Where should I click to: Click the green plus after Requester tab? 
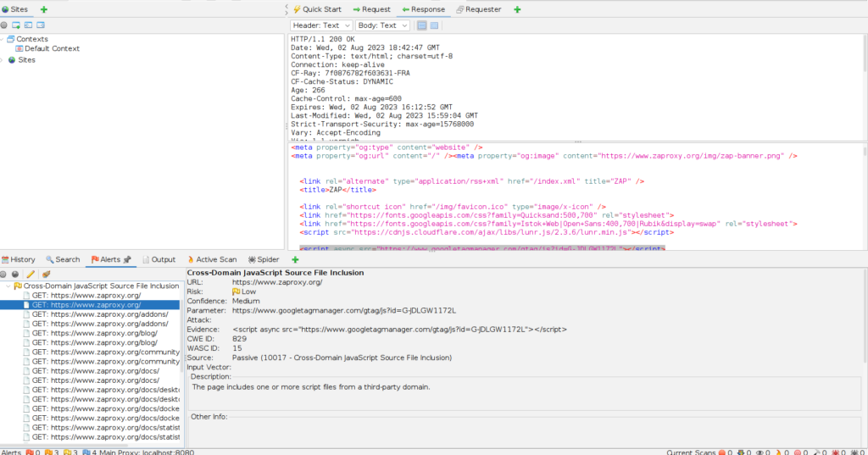[518, 9]
